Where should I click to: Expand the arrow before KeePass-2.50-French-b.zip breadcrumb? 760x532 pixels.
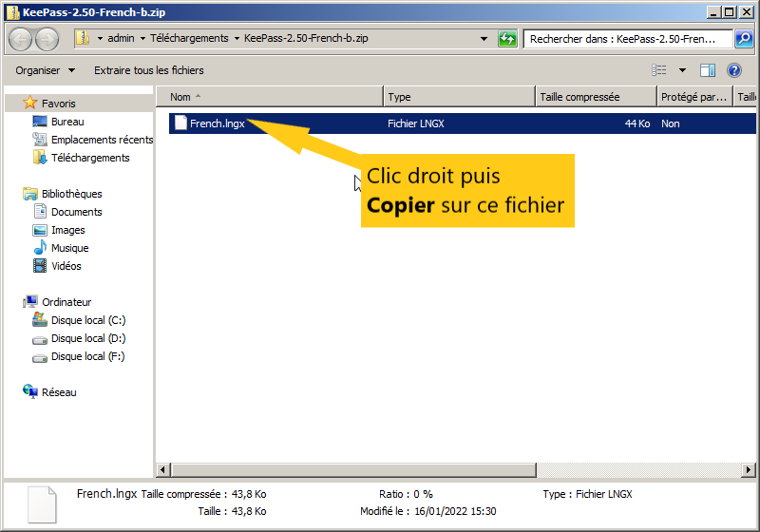click(x=237, y=38)
